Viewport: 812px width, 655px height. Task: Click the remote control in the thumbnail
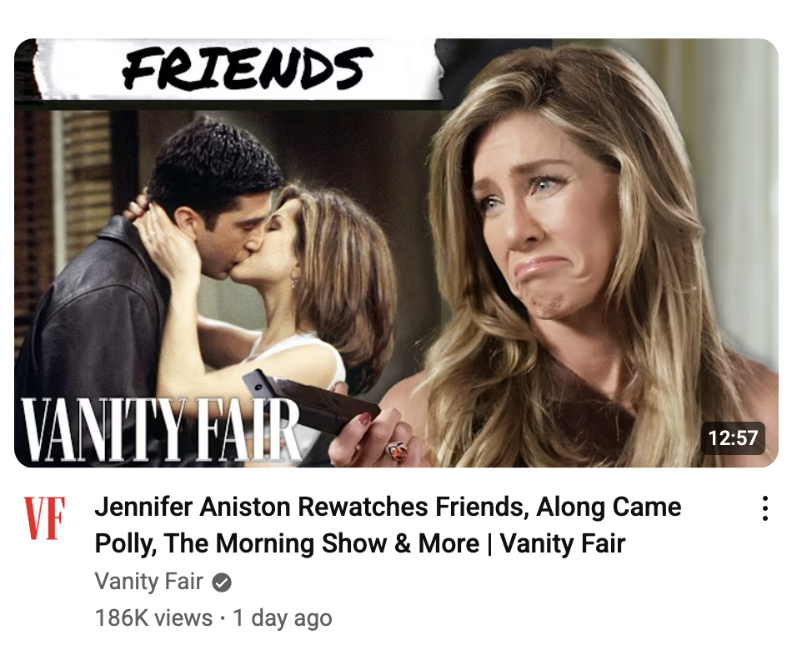coord(311,402)
